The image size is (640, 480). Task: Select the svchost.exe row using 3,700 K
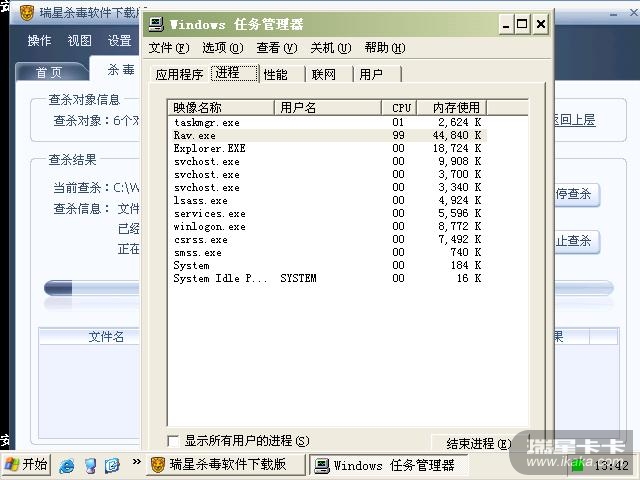pos(327,175)
